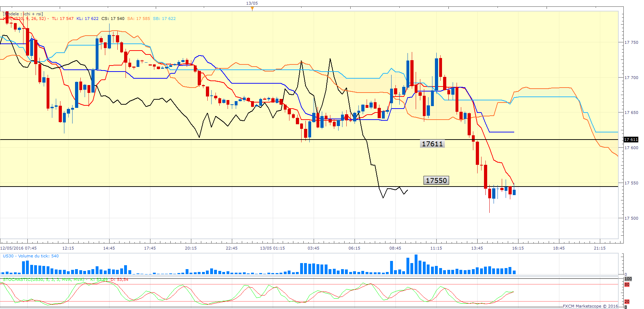
Task: Click the stochastic 100 level label
Action: point(628,279)
